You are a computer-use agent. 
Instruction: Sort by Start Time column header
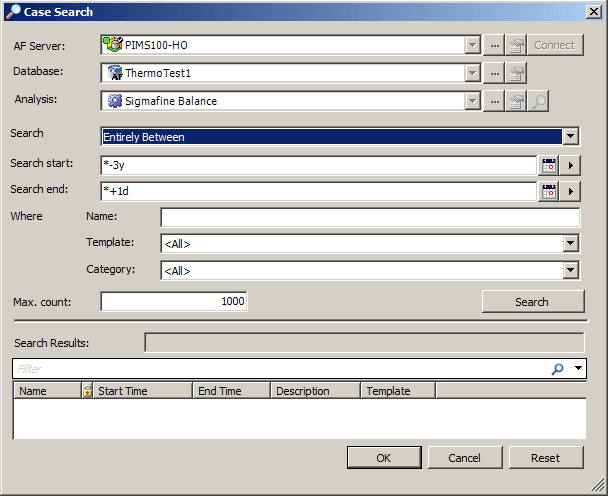pos(143,391)
